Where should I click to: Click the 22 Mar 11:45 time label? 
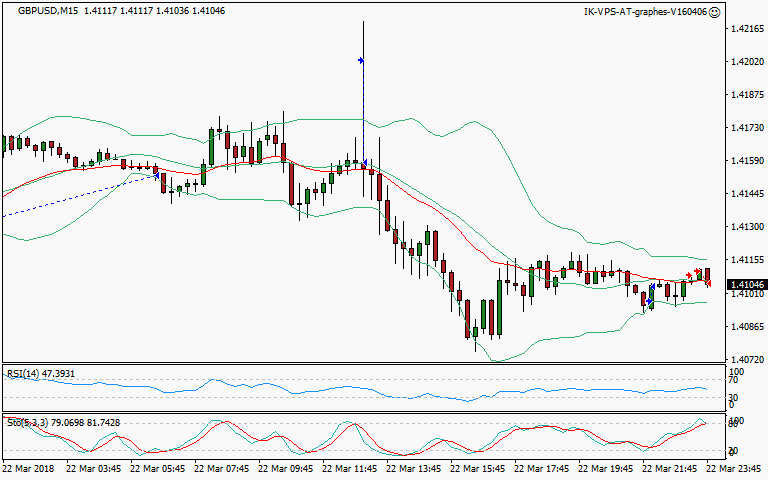[x=350, y=468]
